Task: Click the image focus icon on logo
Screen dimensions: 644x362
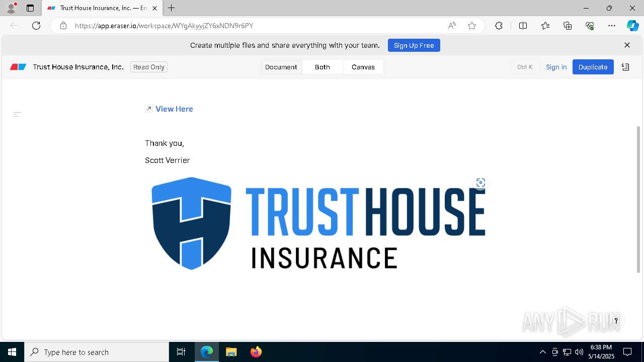Action: pos(480,183)
